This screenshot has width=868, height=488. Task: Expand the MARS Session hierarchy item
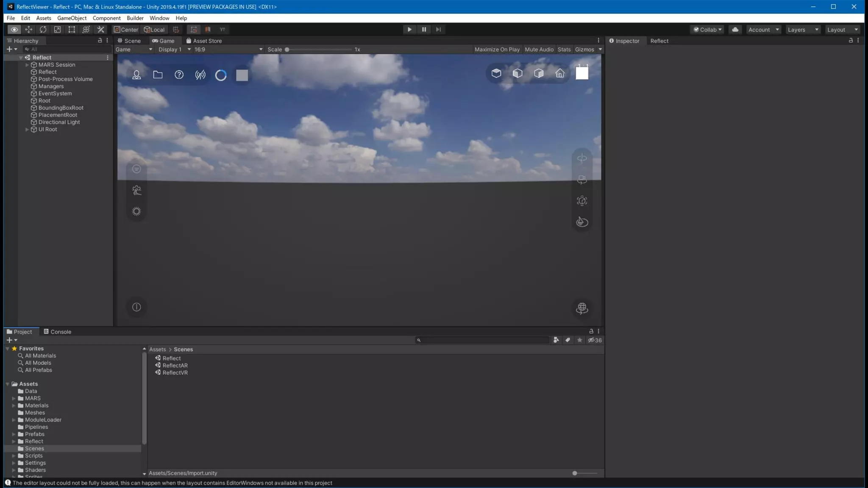27,65
